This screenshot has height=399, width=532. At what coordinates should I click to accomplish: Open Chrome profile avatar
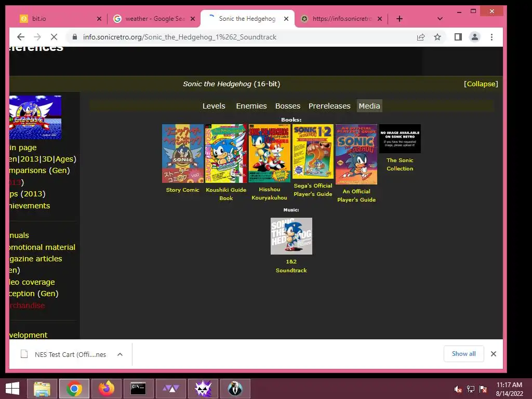pos(475,37)
